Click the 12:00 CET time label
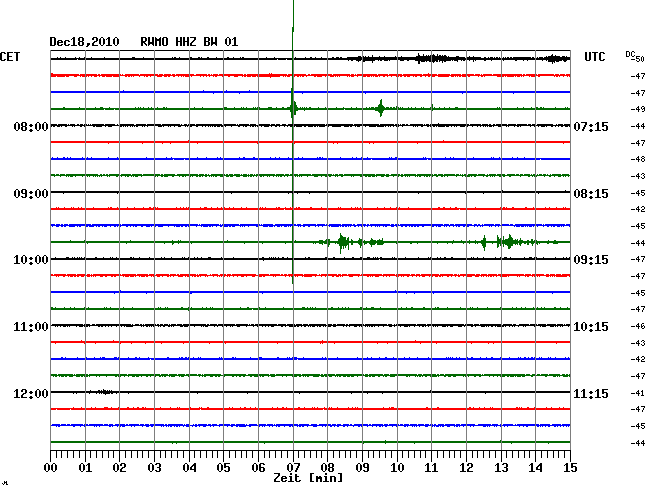650x494 pixels. pyautogui.click(x=31, y=393)
